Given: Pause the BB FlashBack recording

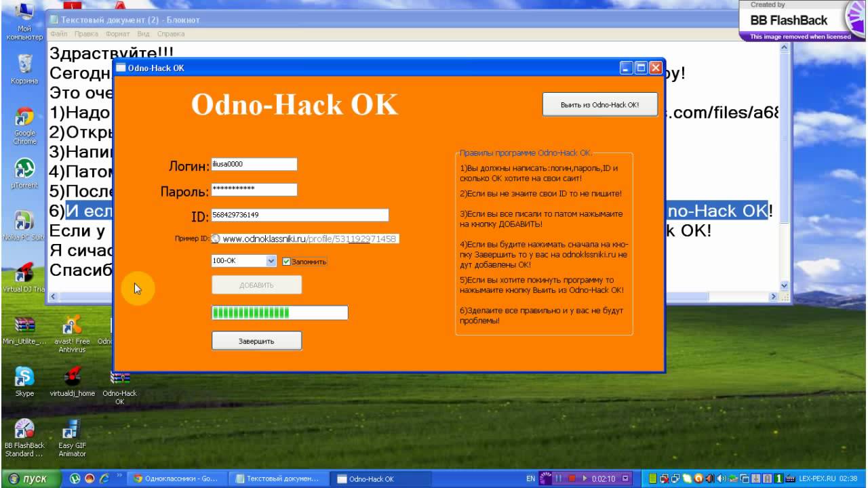Looking at the screenshot, I should pyautogui.click(x=558, y=479).
